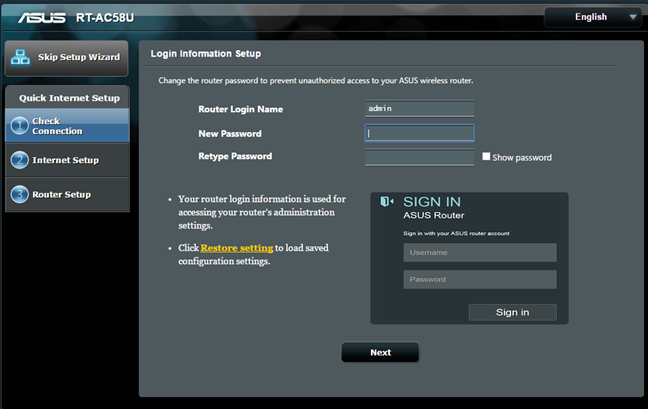Click the Quick Internet Setup heading
This screenshot has height=409, width=648.
pos(69,98)
